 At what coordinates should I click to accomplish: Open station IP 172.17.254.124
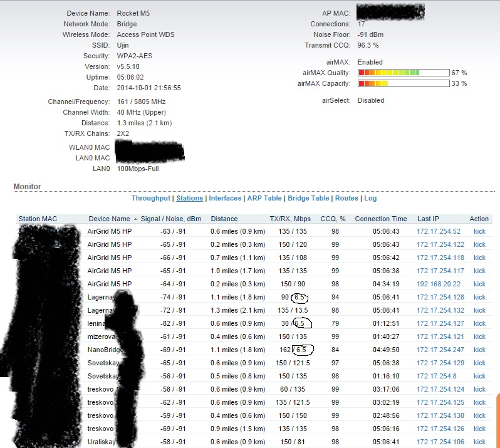[x=440, y=389]
